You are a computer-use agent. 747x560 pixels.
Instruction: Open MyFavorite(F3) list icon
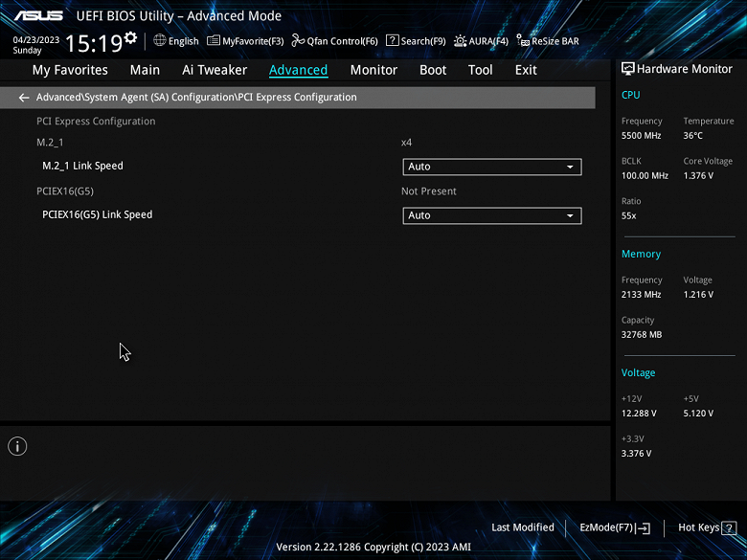(214, 40)
